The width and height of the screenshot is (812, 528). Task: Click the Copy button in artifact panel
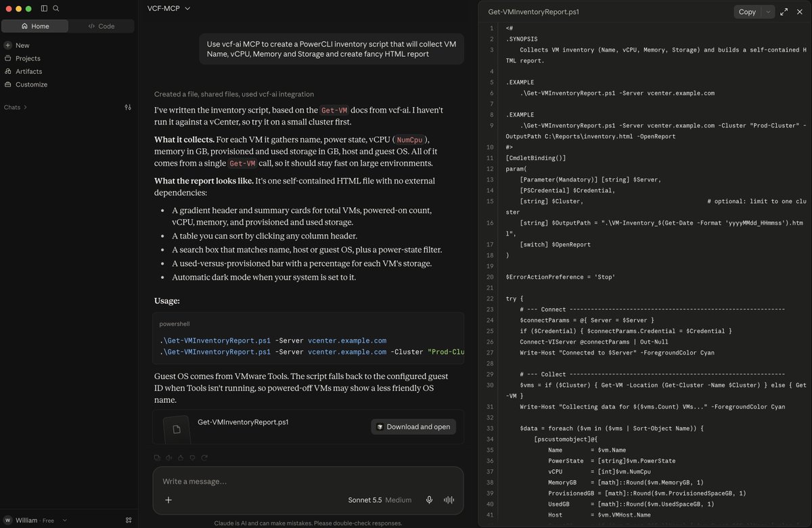748,12
